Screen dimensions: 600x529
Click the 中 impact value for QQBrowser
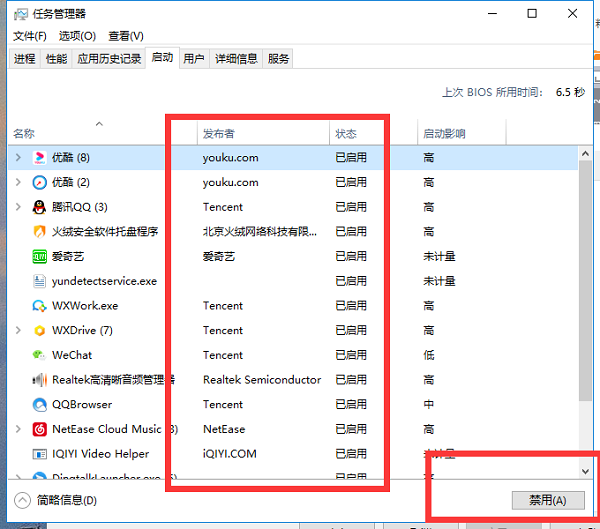pyautogui.click(x=429, y=405)
